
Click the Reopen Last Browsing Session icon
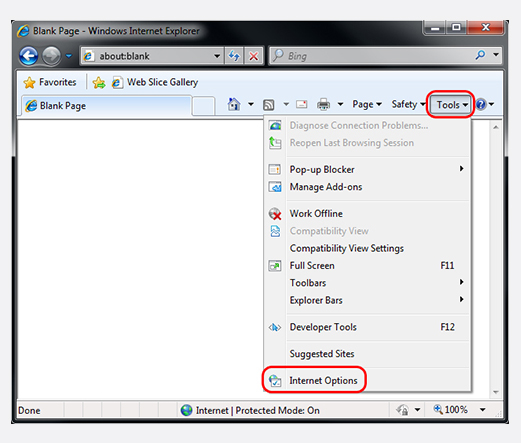[275, 143]
